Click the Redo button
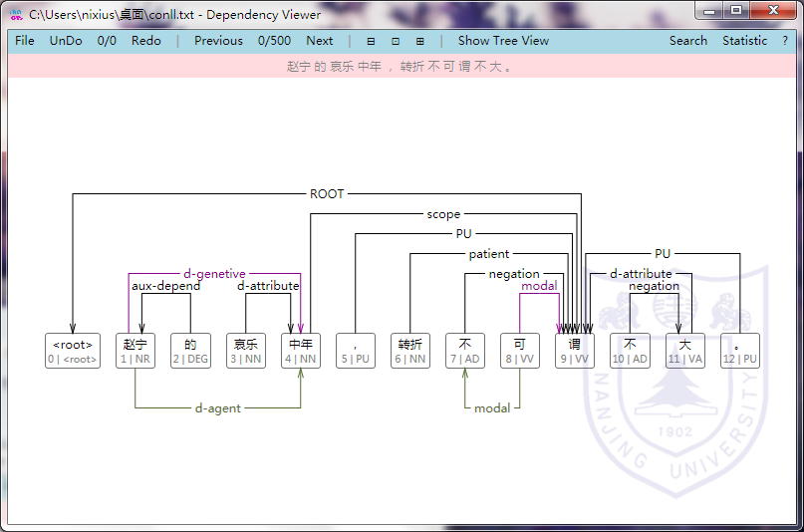This screenshot has height=532, width=804. click(x=145, y=41)
